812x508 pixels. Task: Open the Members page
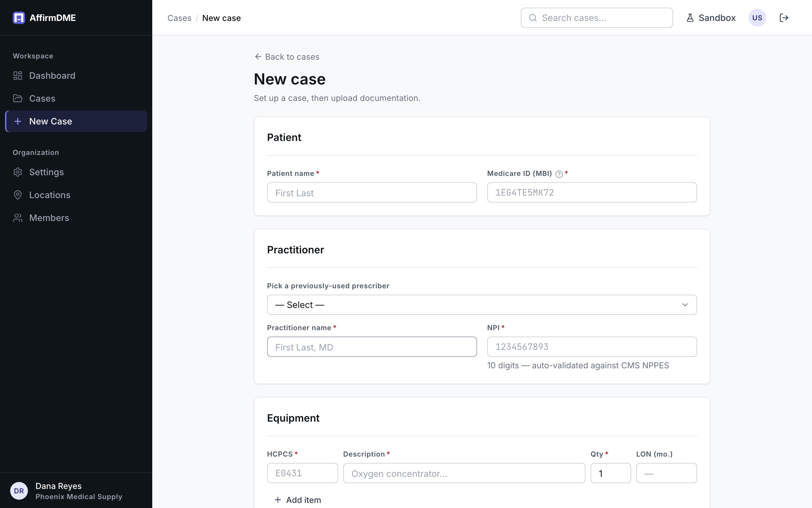coord(76,218)
